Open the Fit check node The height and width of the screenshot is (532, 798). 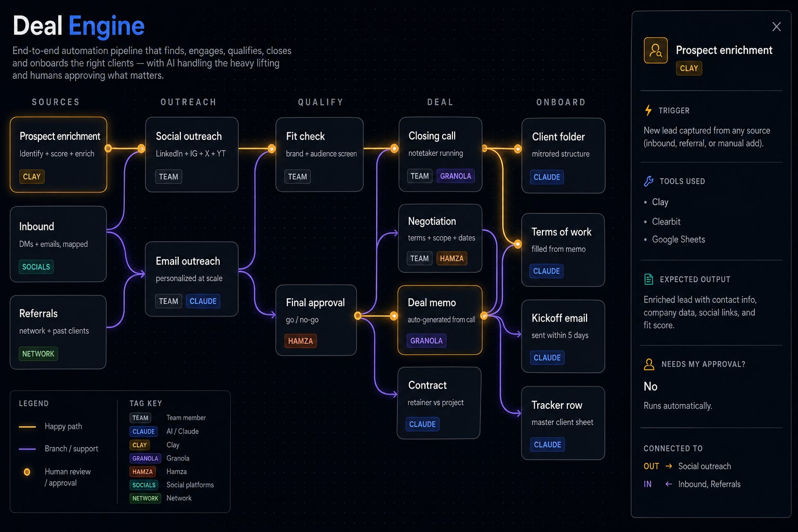pyautogui.click(x=320, y=155)
